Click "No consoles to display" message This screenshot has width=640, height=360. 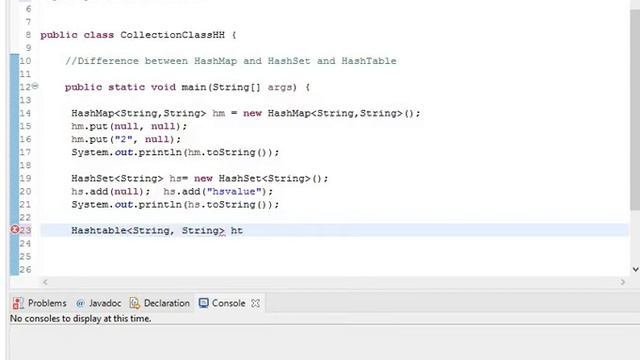tap(80, 318)
